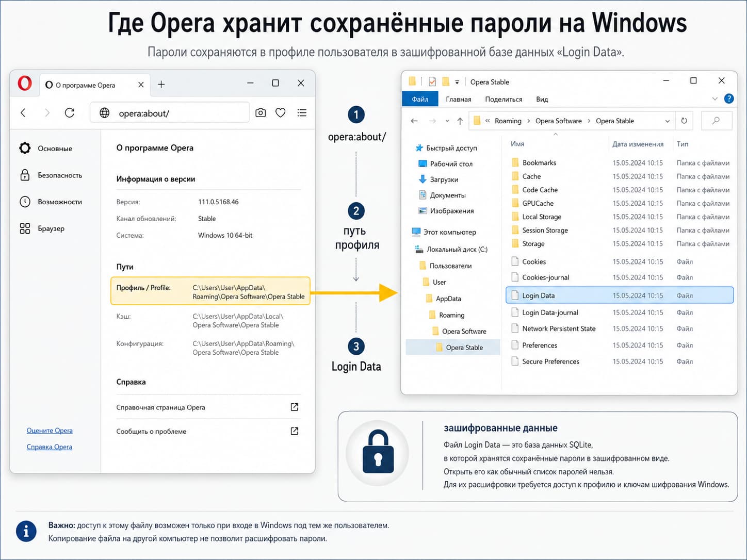Select 'AppData' folder in tree

point(443,299)
